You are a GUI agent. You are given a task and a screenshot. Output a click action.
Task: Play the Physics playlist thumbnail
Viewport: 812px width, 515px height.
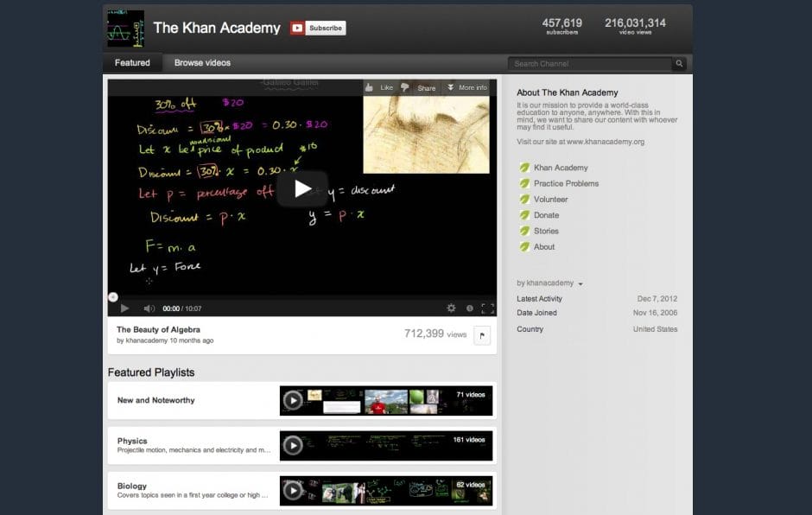tap(294, 445)
